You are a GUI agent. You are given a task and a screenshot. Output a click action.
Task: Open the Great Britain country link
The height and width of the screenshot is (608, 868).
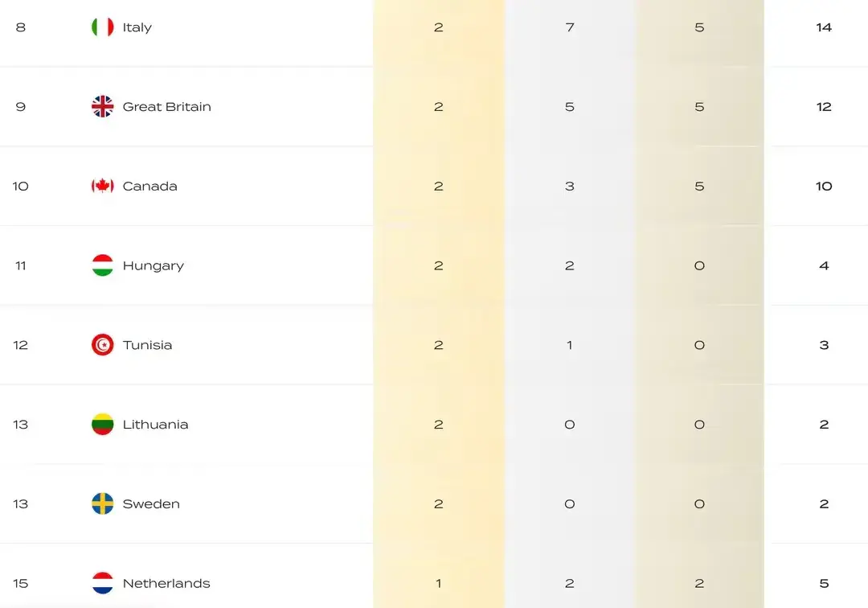[166, 107]
